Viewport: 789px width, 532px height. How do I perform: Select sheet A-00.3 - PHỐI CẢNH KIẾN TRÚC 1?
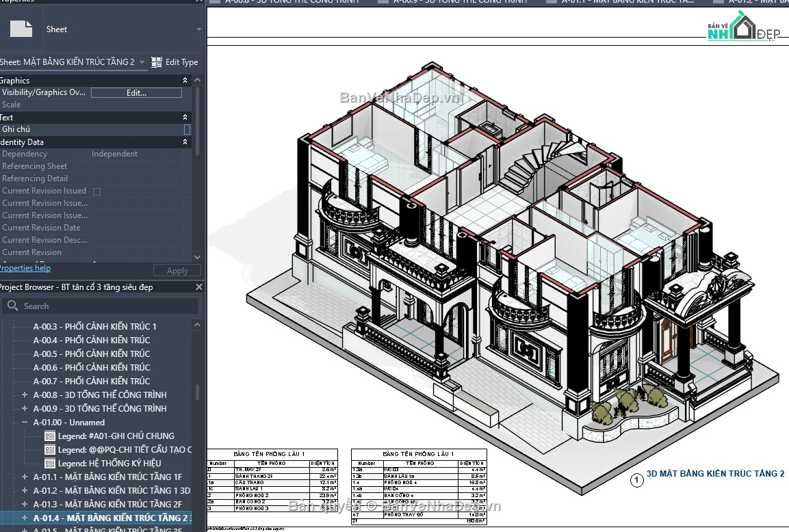coord(94,326)
